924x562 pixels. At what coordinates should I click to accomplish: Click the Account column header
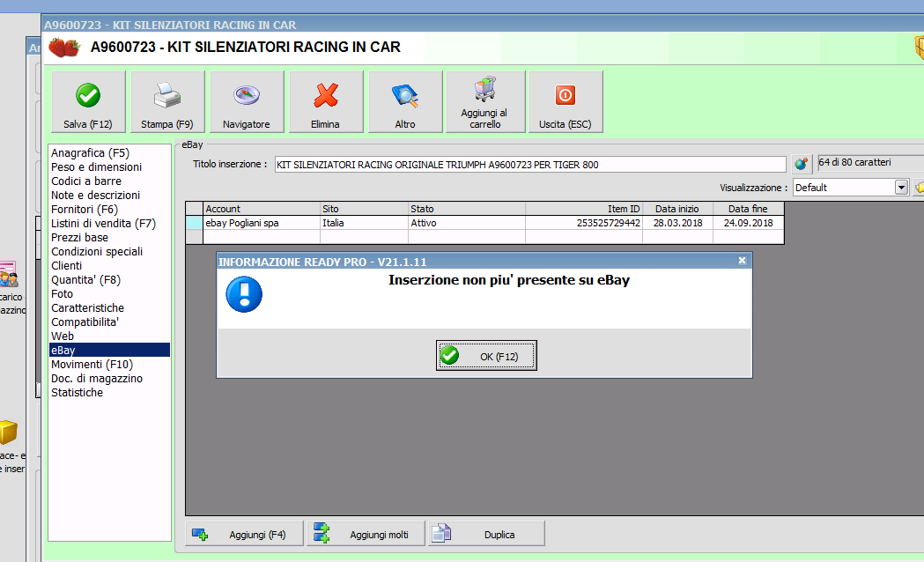tap(262, 209)
